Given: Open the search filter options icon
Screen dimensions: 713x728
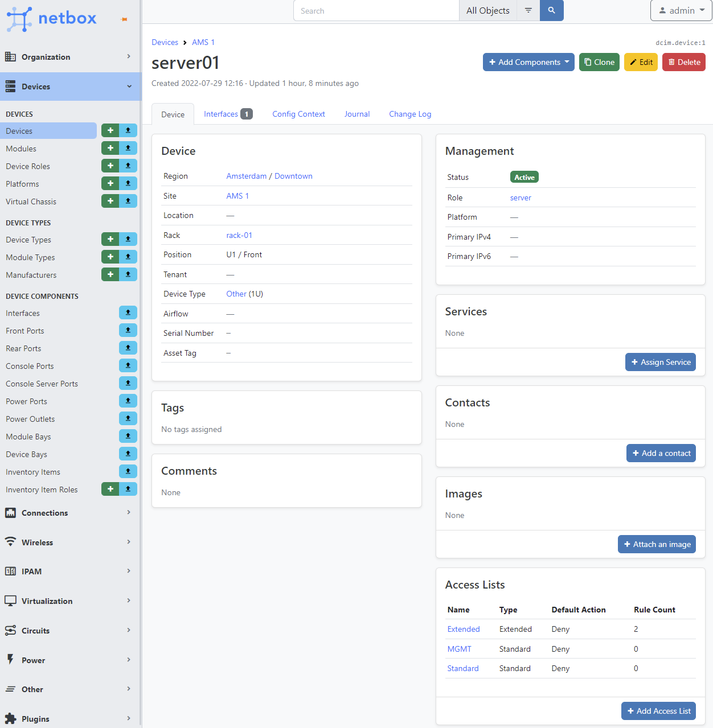Looking at the screenshot, I should pos(528,11).
